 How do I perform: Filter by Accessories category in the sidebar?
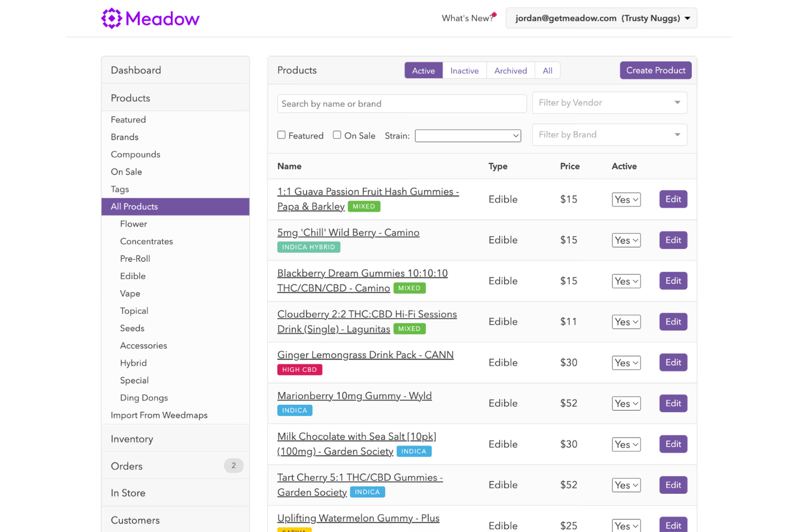click(143, 346)
